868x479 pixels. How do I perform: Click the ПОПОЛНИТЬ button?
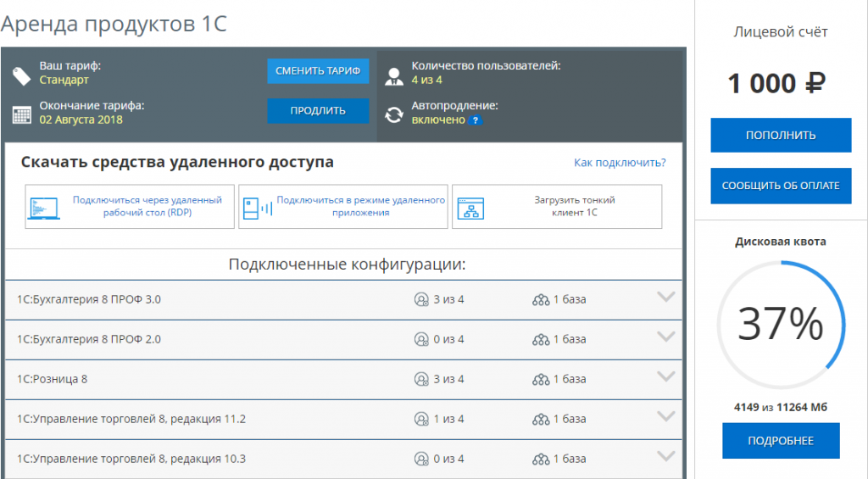[x=781, y=135]
